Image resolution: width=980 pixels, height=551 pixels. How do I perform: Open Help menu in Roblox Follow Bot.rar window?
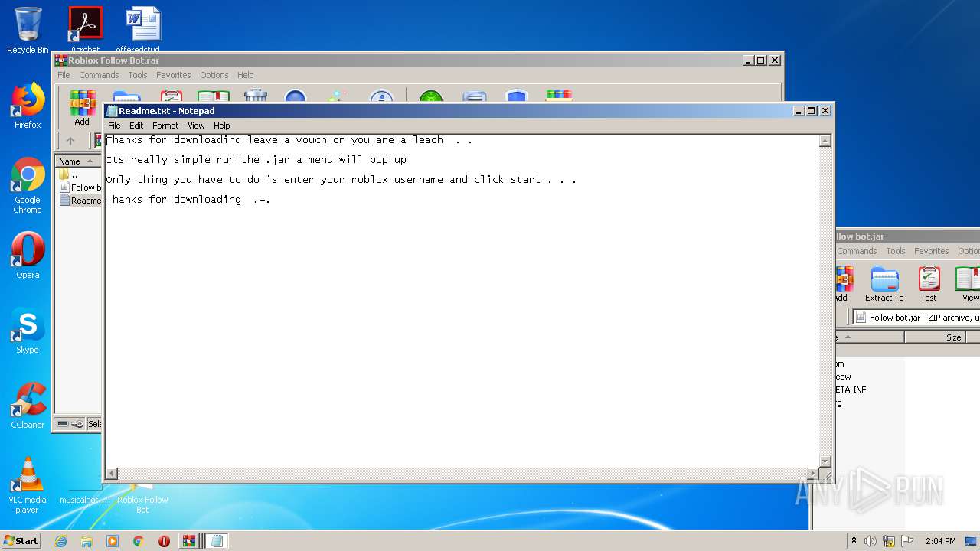[x=246, y=75]
